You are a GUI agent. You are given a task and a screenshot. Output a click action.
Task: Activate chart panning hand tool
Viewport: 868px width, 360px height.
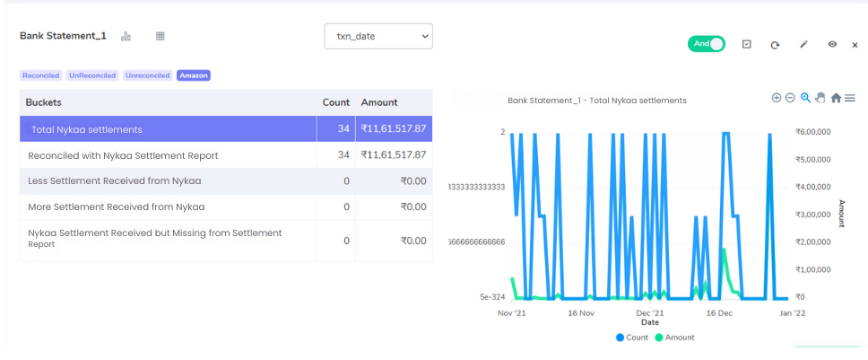pos(820,98)
